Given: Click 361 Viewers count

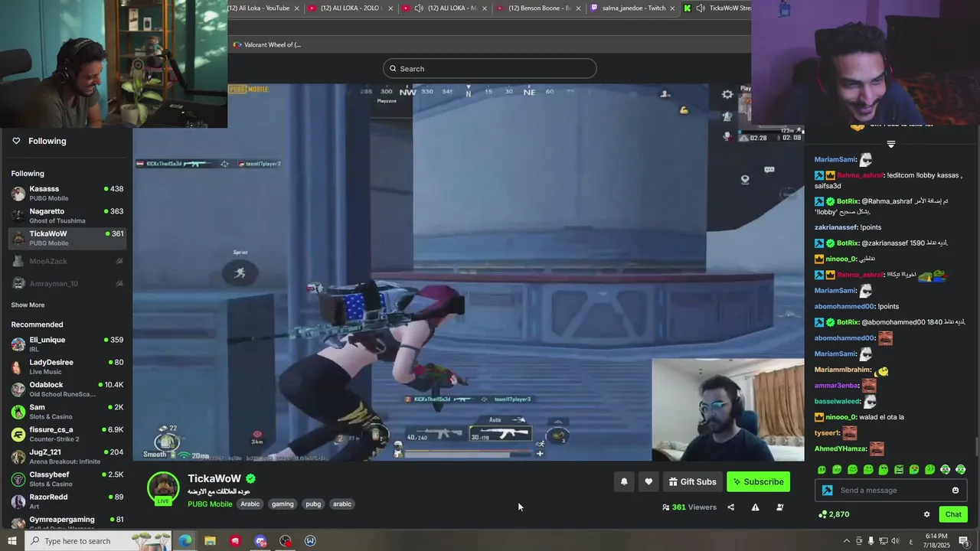Looking at the screenshot, I should (x=689, y=507).
